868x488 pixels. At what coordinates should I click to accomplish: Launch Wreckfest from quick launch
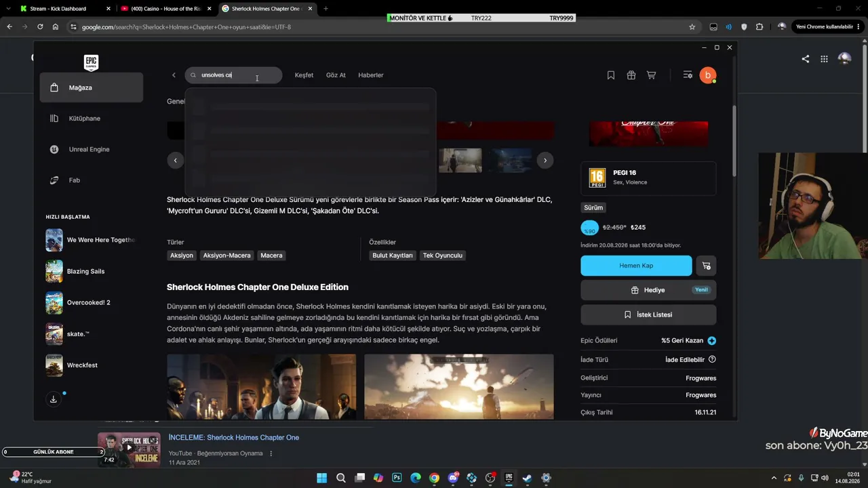pyautogui.click(x=91, y=365)
